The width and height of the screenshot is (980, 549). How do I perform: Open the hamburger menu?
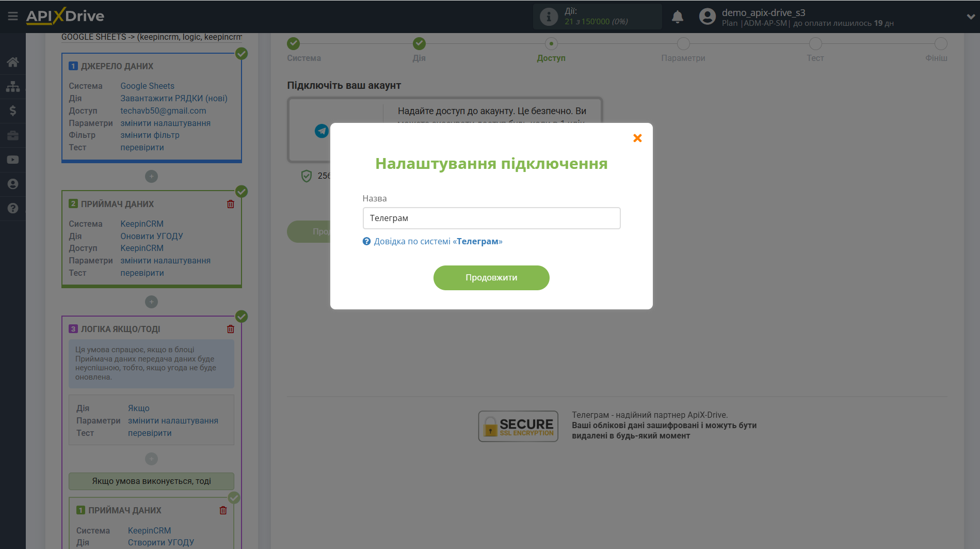pos(13,17)
